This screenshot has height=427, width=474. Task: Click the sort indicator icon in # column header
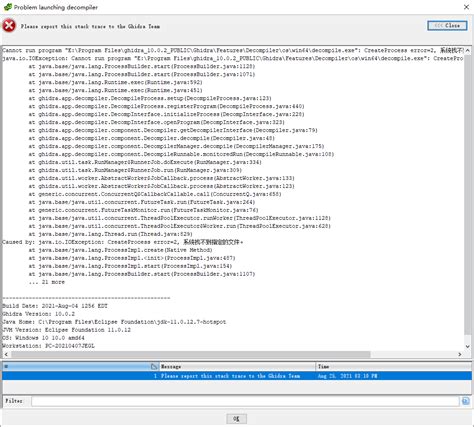tap(154, 367)
